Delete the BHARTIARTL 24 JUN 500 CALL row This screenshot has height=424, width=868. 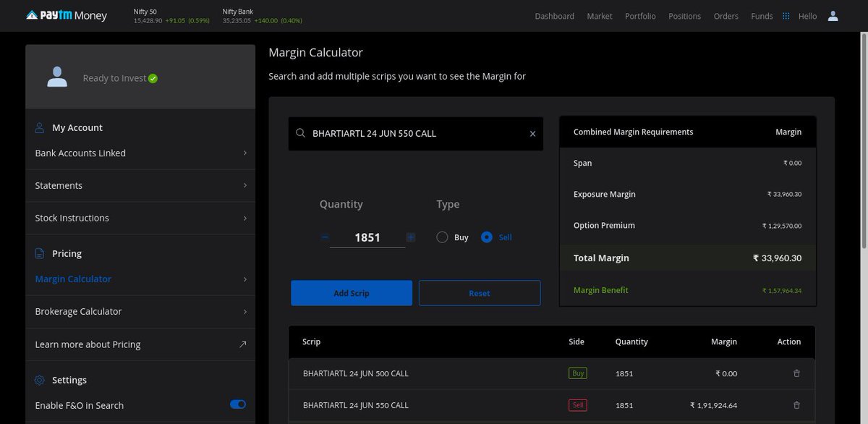click(x=796, y=373)
